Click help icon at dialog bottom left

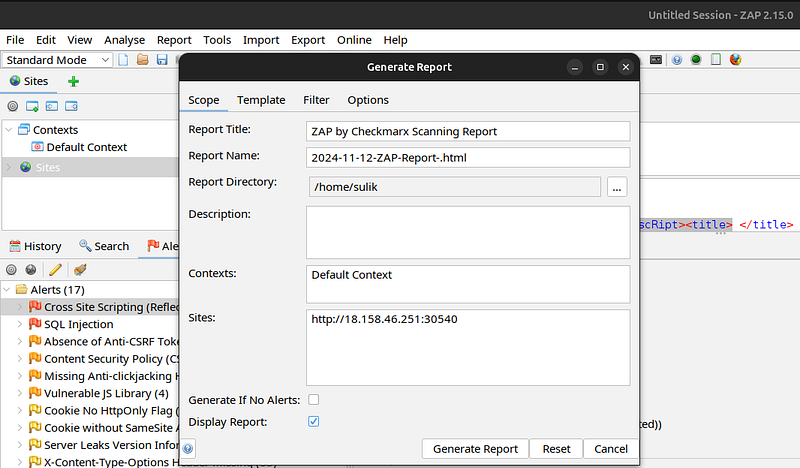point(188,448)
